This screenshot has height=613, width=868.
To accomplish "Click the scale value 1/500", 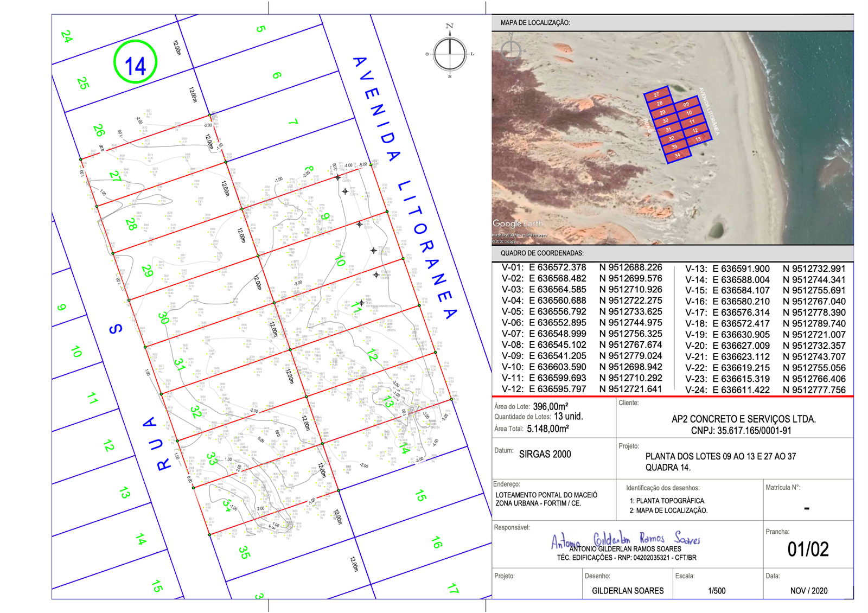I will coord(716,591).
